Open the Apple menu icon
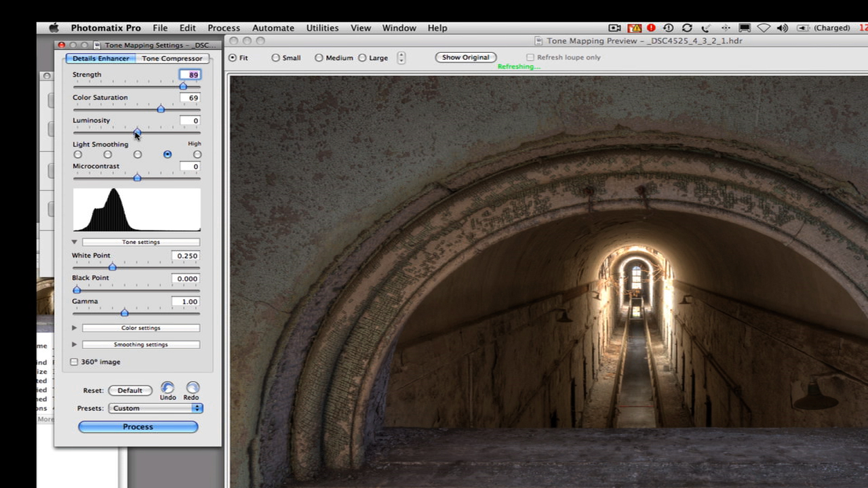 pyautogui.click(x=54, y=28)
